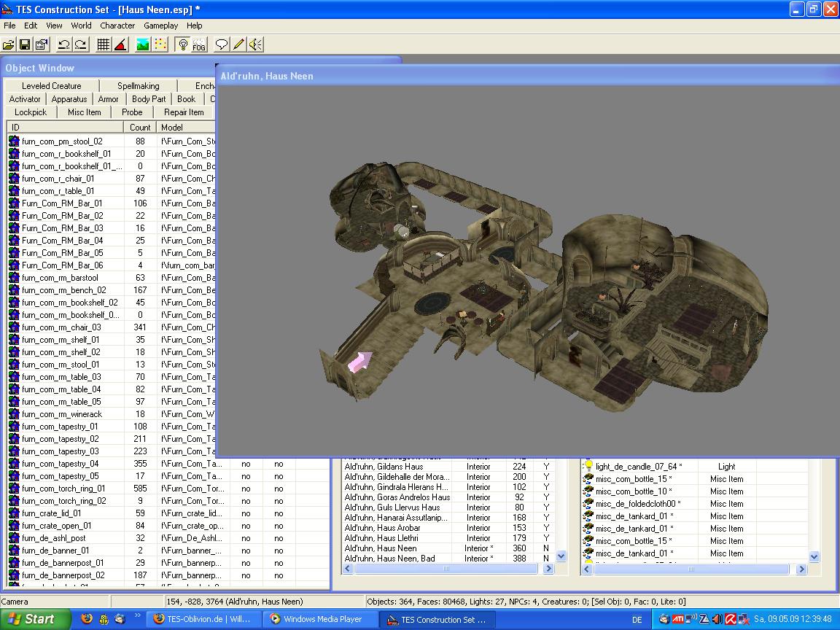
Task: Click the Open file toolbar icon
Action: [9, 44]
